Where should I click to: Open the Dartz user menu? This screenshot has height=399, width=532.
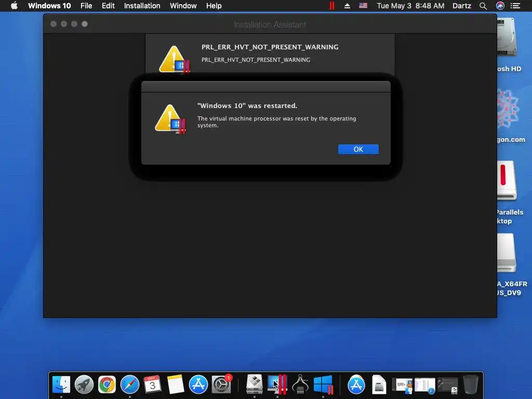coord(462,6)
